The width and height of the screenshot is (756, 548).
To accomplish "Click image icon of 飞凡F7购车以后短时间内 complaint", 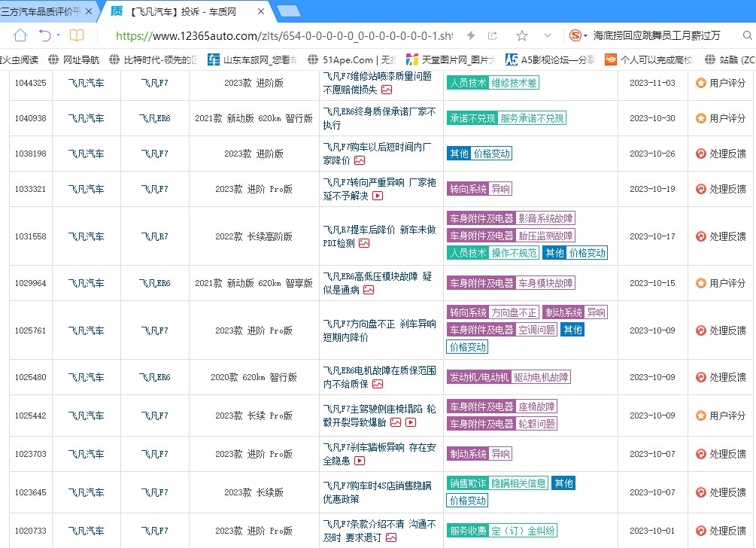I will 360,160.
